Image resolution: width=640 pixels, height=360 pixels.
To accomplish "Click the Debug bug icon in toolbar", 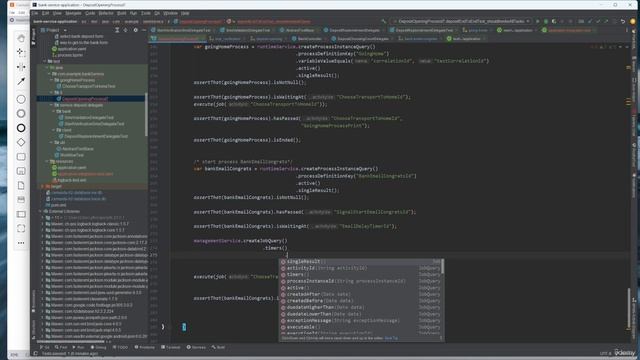I will point(546,21).
